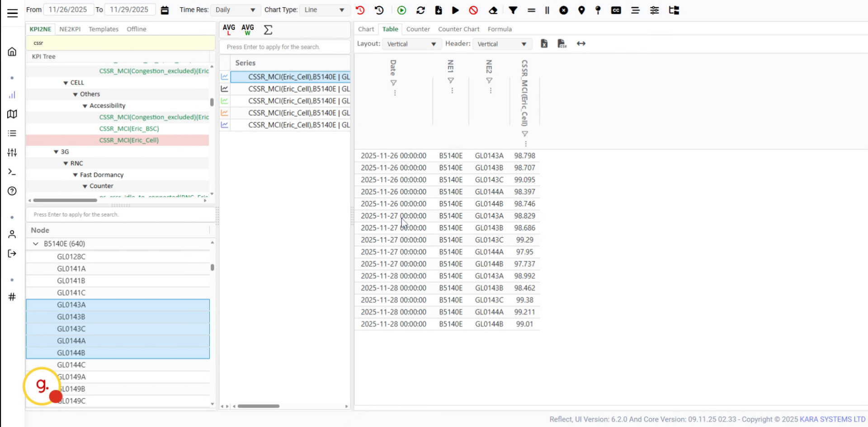The image size is (868, 427).
Task: Click the circled X icon in toolbar
Action: pos(564,10)
